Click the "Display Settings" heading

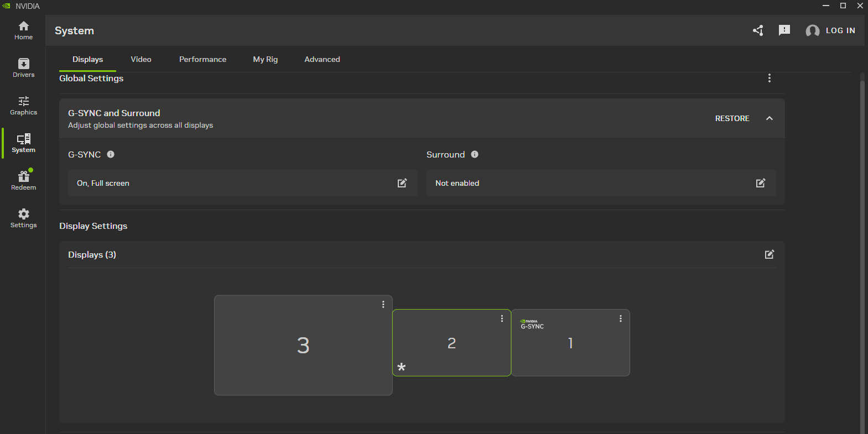pos(93,226)
